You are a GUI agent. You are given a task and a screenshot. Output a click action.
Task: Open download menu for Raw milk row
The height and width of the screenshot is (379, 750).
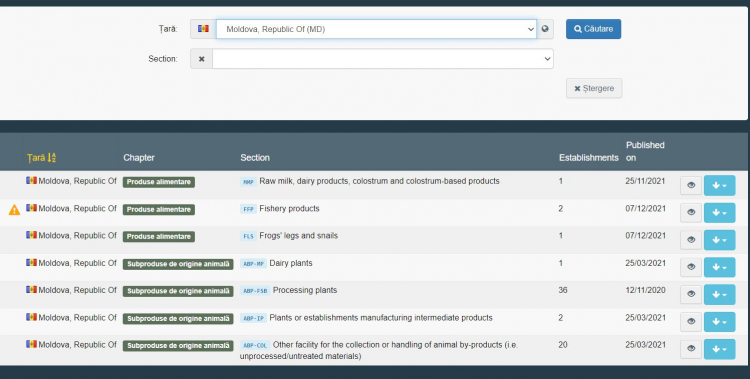(x=719, y=186)
